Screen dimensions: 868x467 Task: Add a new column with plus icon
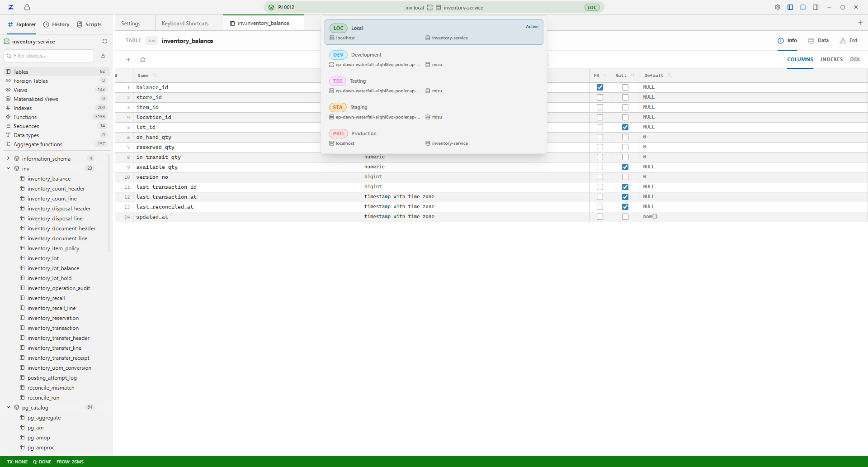(x=128, y=60)
